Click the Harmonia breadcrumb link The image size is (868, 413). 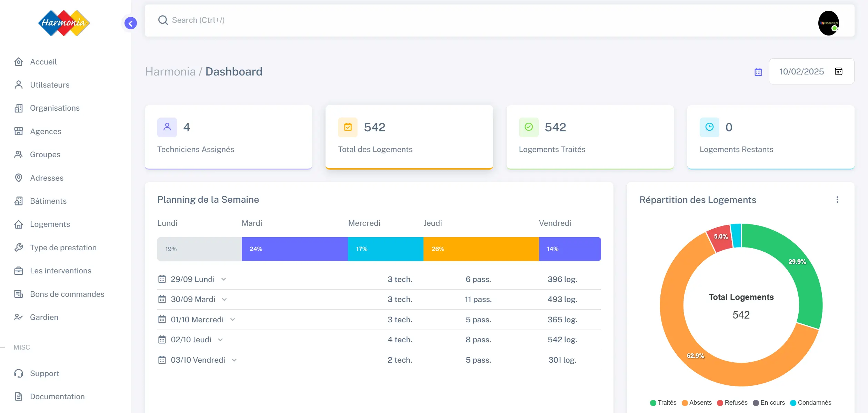pos(170,71)
